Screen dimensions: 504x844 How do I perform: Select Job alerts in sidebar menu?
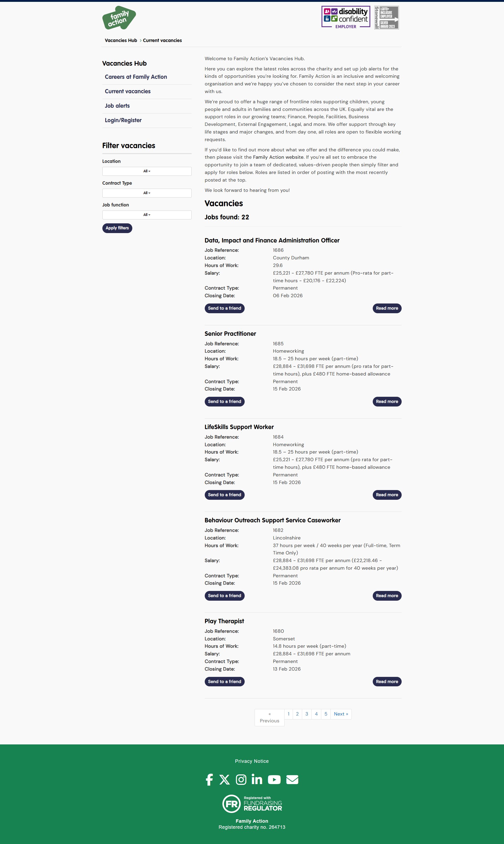(x=117, y=106)
